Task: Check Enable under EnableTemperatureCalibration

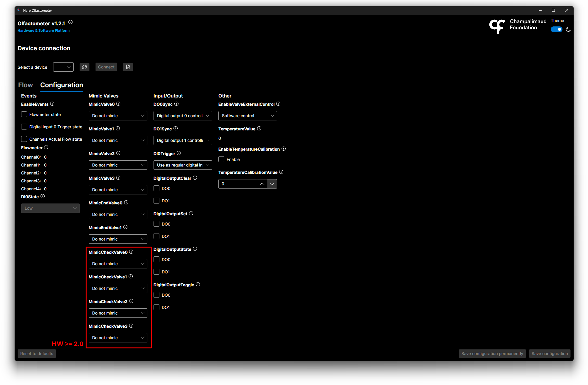Action: 222,159
